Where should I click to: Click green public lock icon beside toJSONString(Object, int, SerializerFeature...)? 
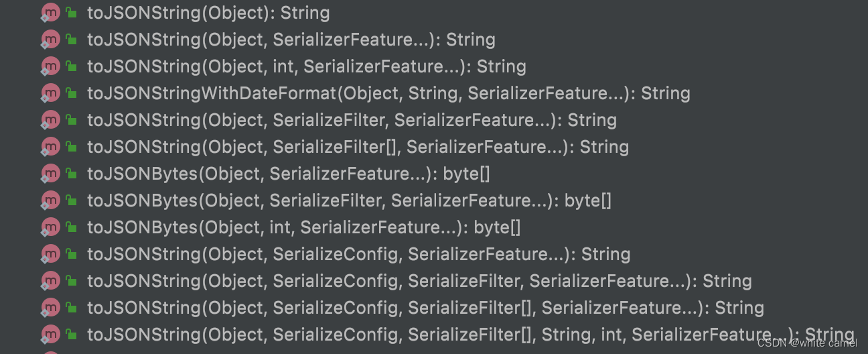[71, 66]
